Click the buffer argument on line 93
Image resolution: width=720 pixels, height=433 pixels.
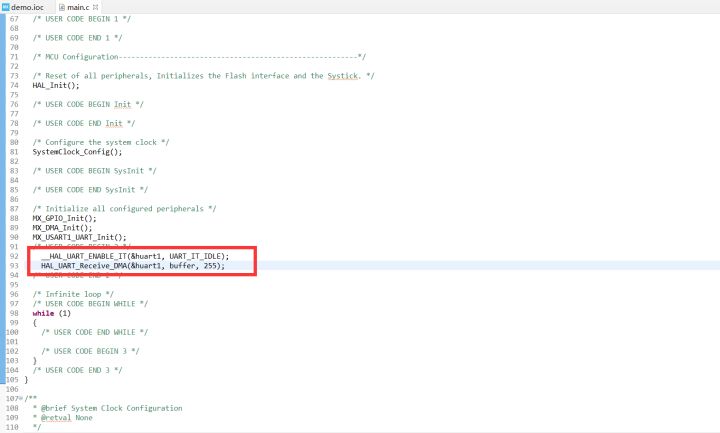tap(182, 266)
